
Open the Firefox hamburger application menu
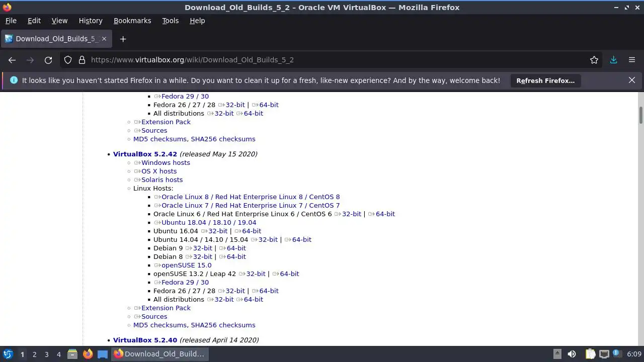click(632, 60)
